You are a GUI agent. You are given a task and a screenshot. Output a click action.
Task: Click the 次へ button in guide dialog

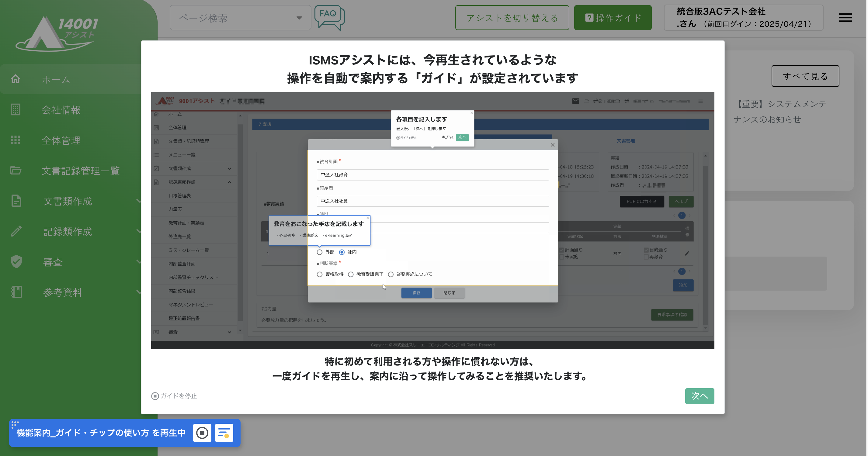(x=699, y=396)
